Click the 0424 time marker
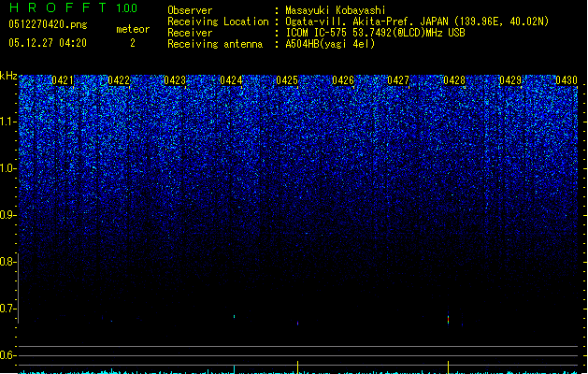Image resolution: width=588 pixels, height=374 pixels. [x=231, y=80]
